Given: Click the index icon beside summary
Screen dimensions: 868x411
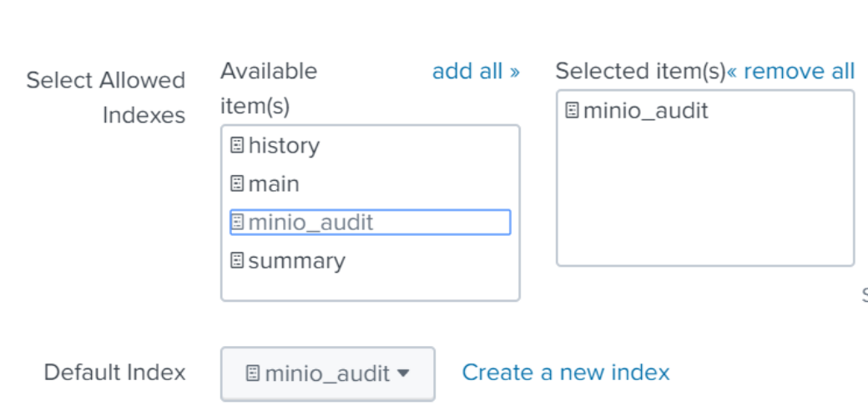Looking at the screenshot, I should [237, 261].
